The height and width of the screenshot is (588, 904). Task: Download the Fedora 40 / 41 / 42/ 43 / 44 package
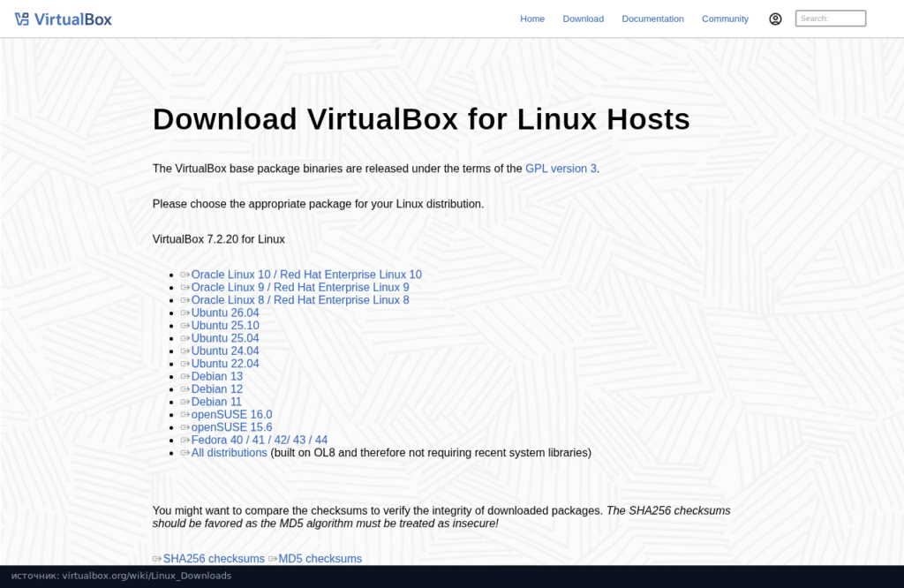click(259, 440)
